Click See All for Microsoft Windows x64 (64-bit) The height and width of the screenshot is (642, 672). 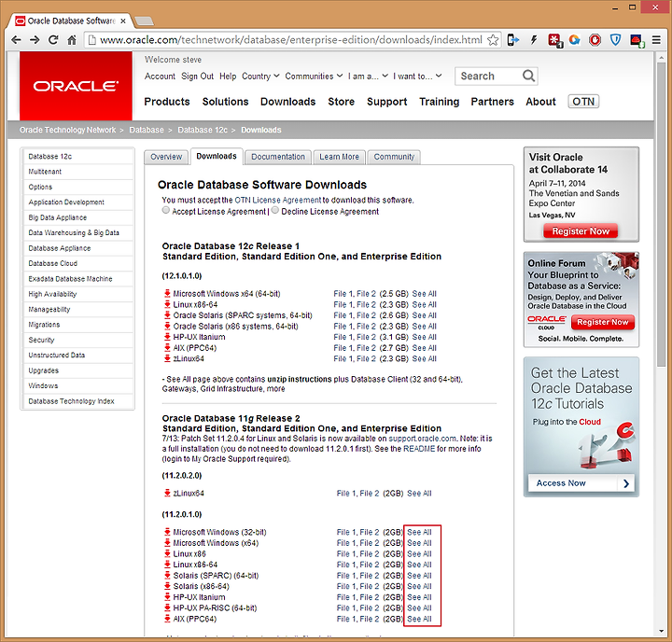424,294
